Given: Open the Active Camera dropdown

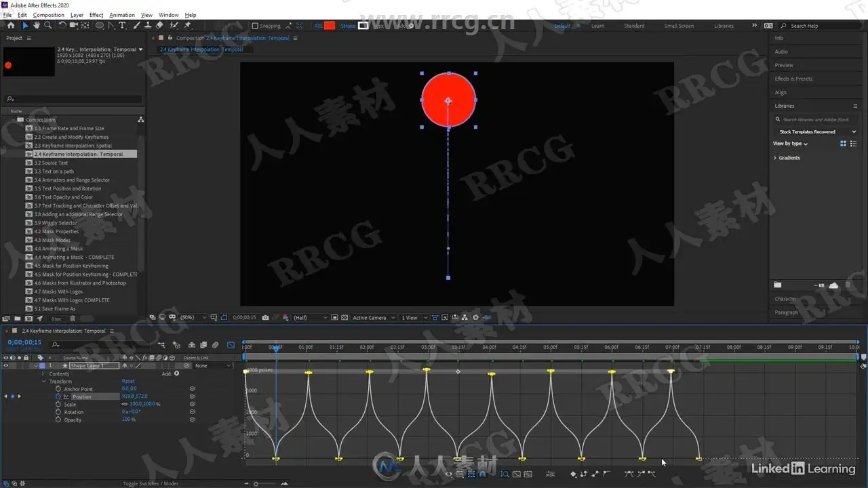Looking at the screenshot, I should pos(373,317).
